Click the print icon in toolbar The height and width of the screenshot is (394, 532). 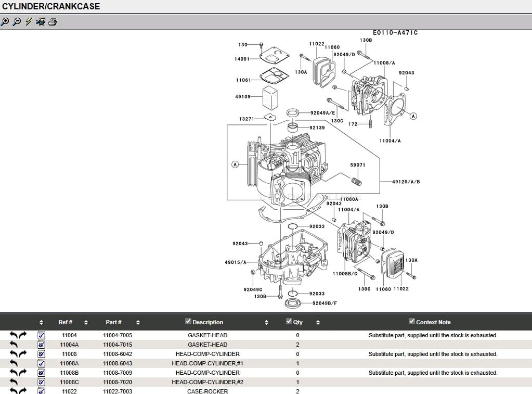click(52, 22)
